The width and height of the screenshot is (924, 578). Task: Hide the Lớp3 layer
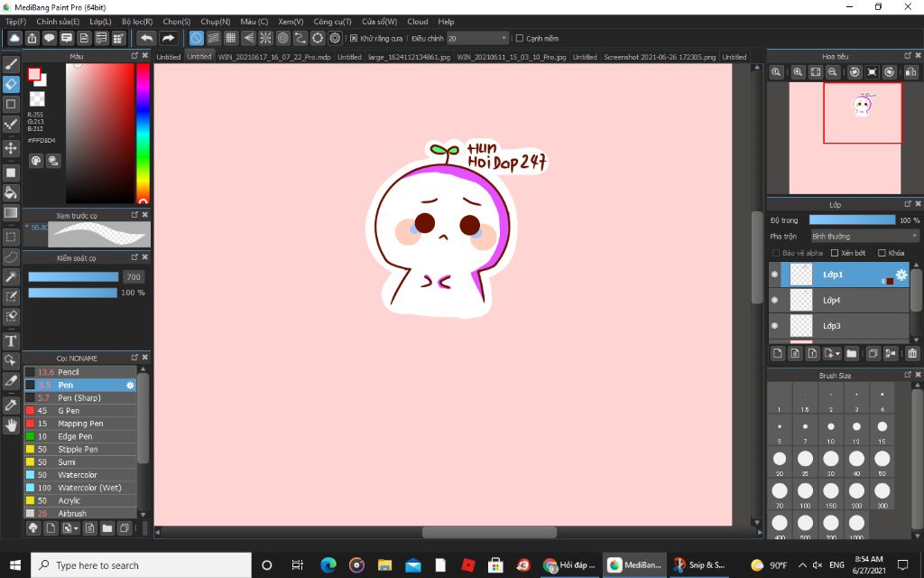(774, 325)
